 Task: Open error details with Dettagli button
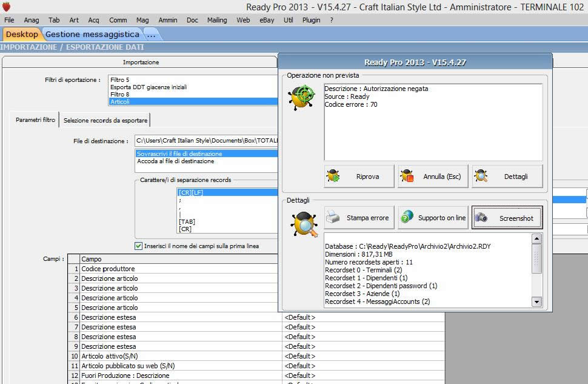point(507,176)
